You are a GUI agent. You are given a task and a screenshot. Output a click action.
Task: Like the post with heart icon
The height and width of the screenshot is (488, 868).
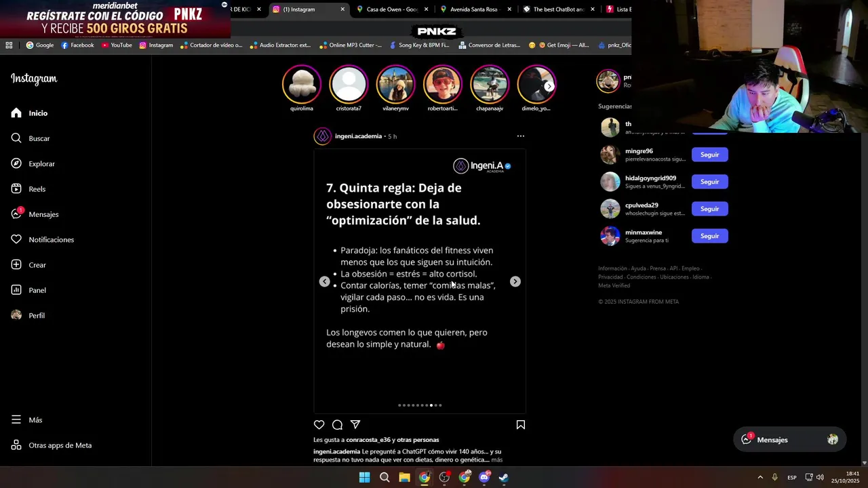(319, 424)
